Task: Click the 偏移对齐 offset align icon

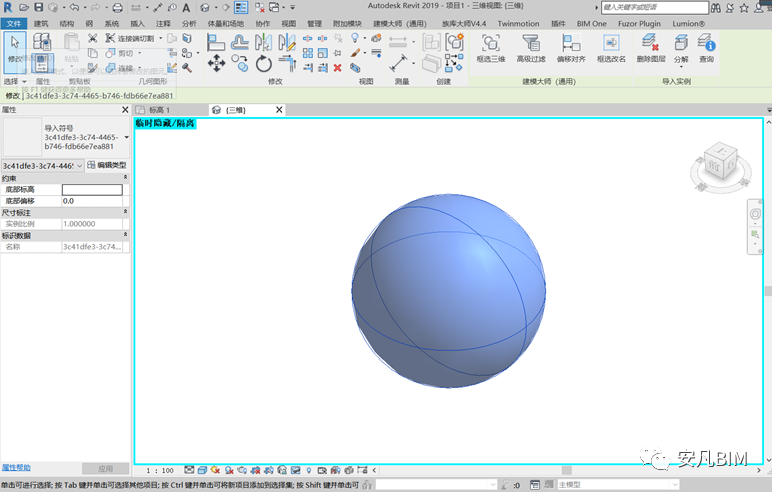Action: [x=571, y=43]
